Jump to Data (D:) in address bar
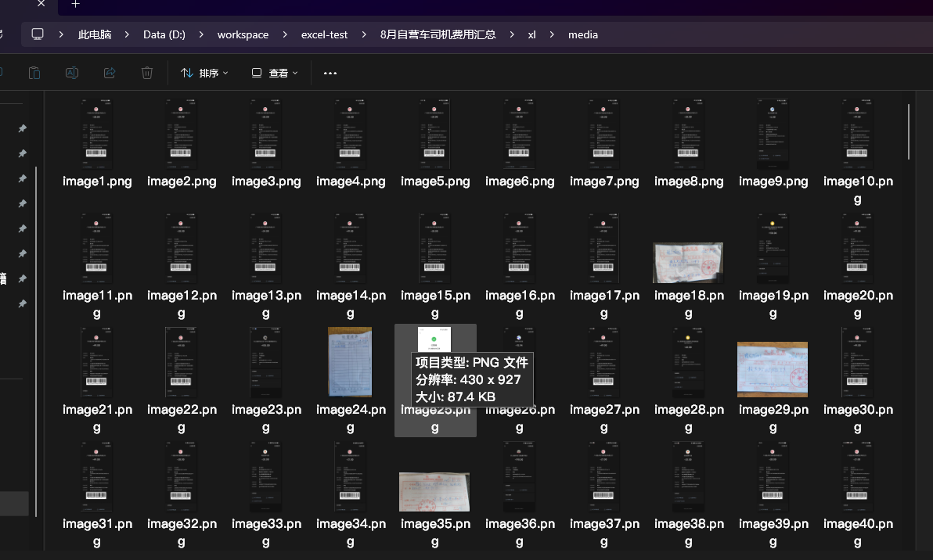Image resolution: width=933 pixels, height=560 pixels. click(x=164, y=34)
